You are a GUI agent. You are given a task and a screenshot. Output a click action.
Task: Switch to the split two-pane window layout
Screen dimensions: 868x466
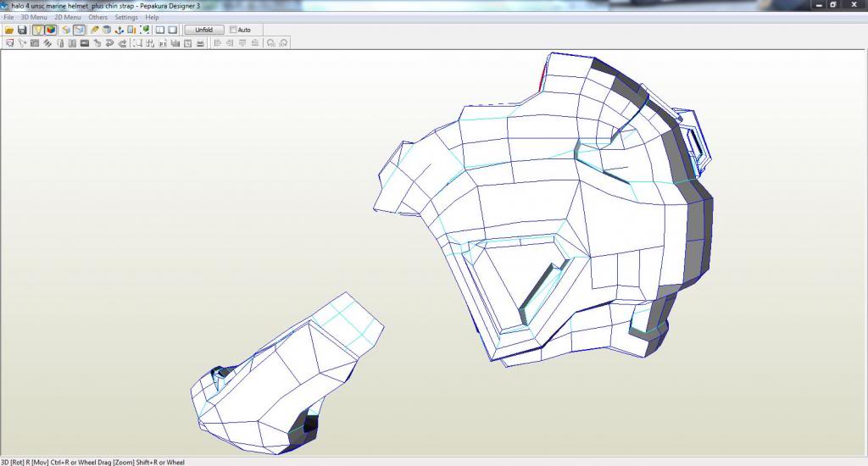coord(160,30)
